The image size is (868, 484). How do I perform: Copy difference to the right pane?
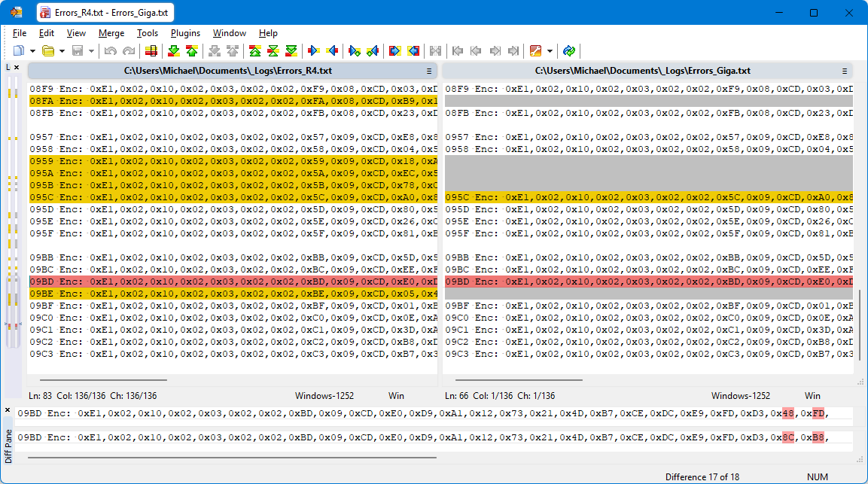coord(313,51)
